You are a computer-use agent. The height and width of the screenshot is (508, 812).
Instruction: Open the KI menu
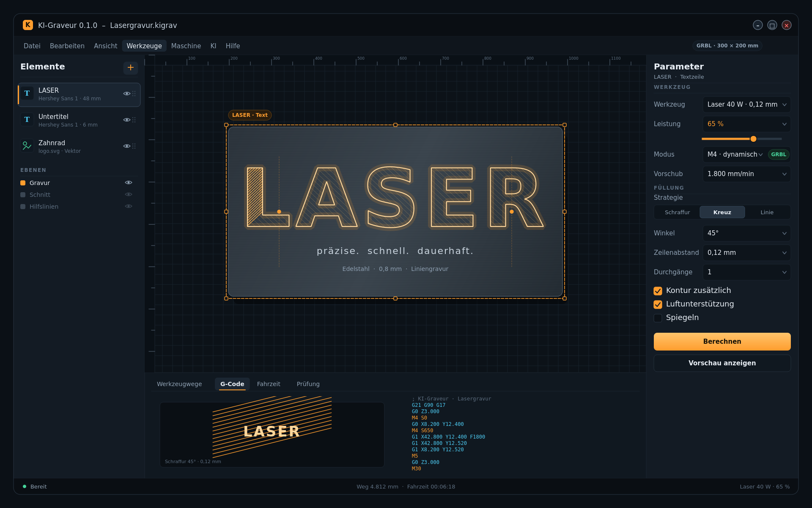click(213, 46)
